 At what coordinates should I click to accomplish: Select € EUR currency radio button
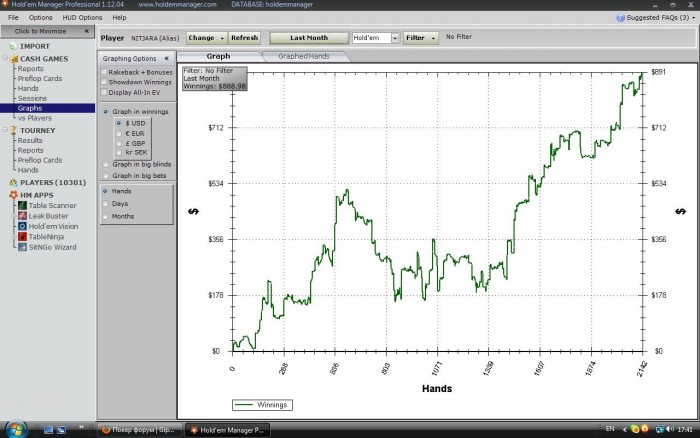click(x=119, y=133)
